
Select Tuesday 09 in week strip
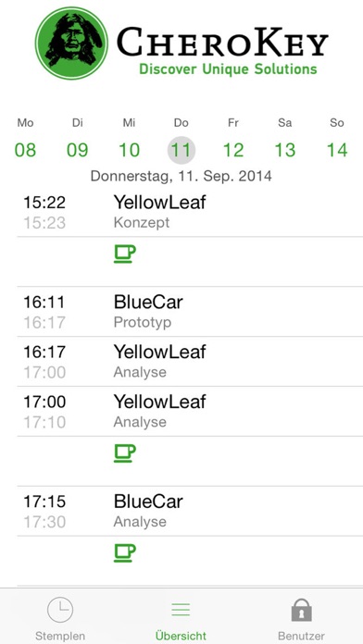pyautogui.click(x=77, y=150)
